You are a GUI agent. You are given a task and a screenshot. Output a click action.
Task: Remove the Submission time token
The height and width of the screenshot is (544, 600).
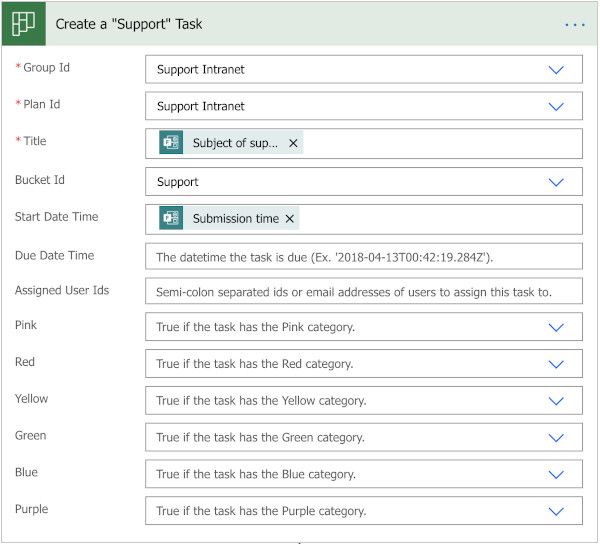pos(290,219)
